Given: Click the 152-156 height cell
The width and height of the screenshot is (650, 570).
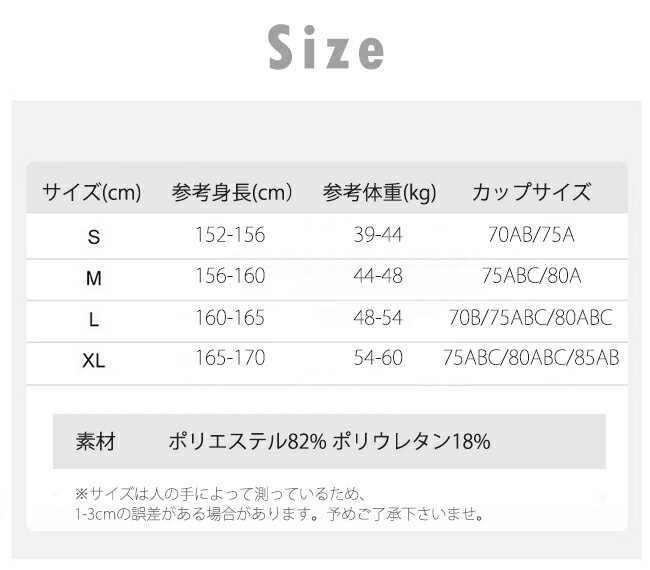Looking at the screenshot, I should [232, 236].
